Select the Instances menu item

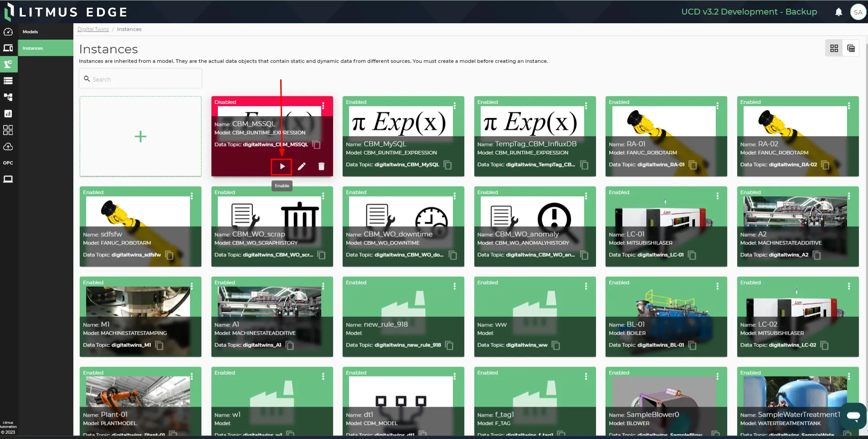click(46, 48)
